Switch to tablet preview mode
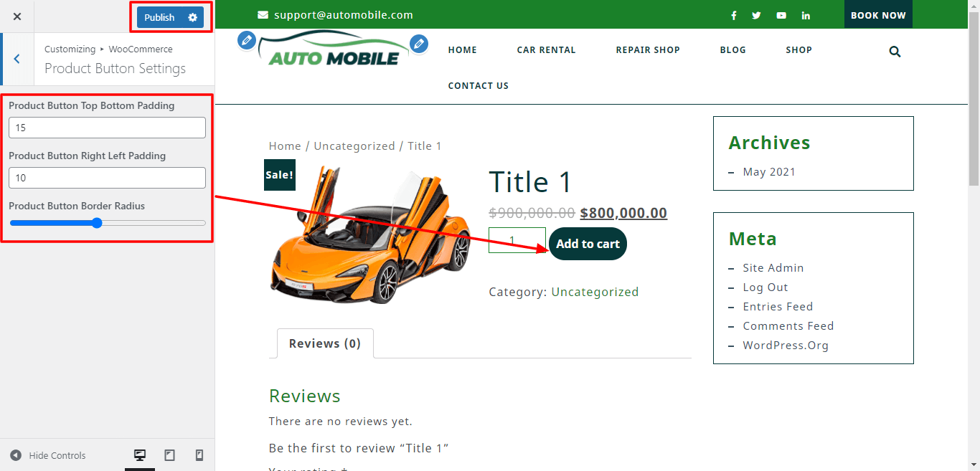The height and width of the screenshot is (471, 980). point(169,455)
